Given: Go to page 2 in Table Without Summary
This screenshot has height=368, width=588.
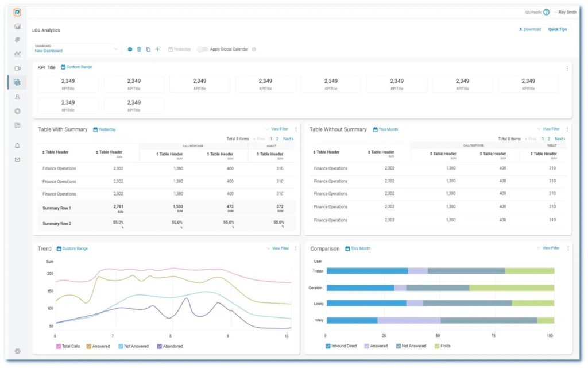Looking at the screenshot, I should tap(549, 139).
